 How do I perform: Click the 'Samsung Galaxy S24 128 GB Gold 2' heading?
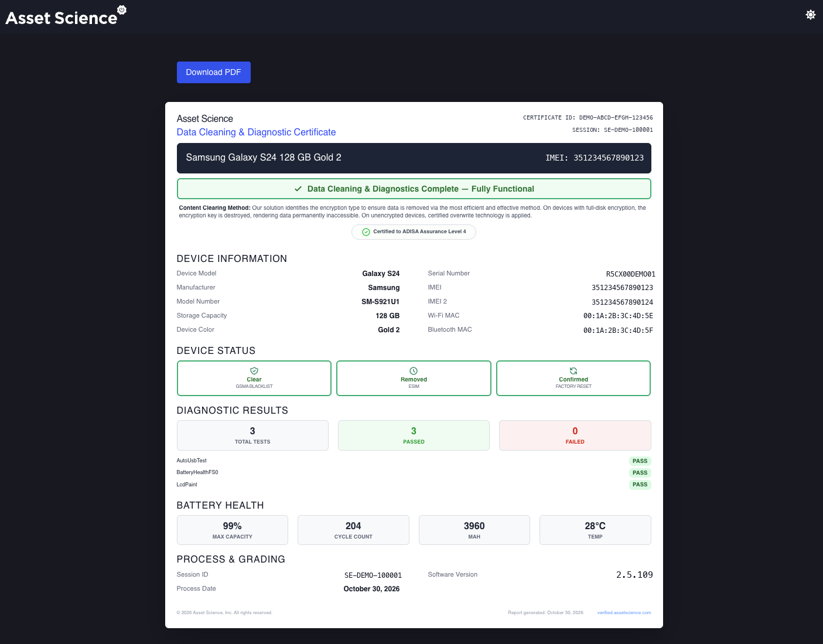point(264,158)
